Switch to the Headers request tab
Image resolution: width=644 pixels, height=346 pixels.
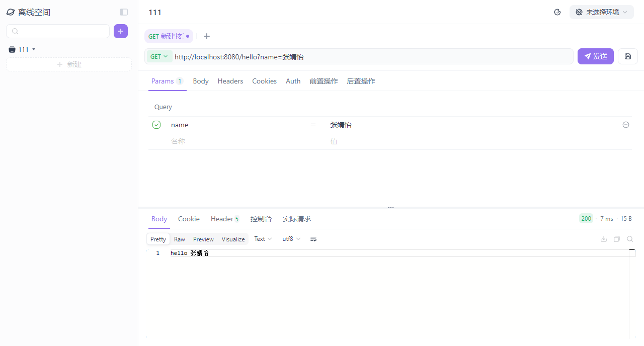point(230,81)
